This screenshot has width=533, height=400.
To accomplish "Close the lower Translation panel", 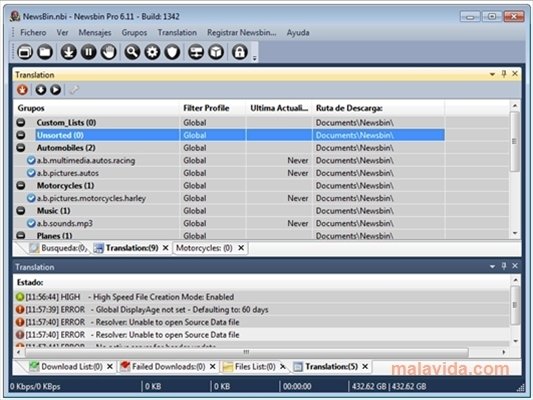I will pyautogui.click(x=515, y=266).
